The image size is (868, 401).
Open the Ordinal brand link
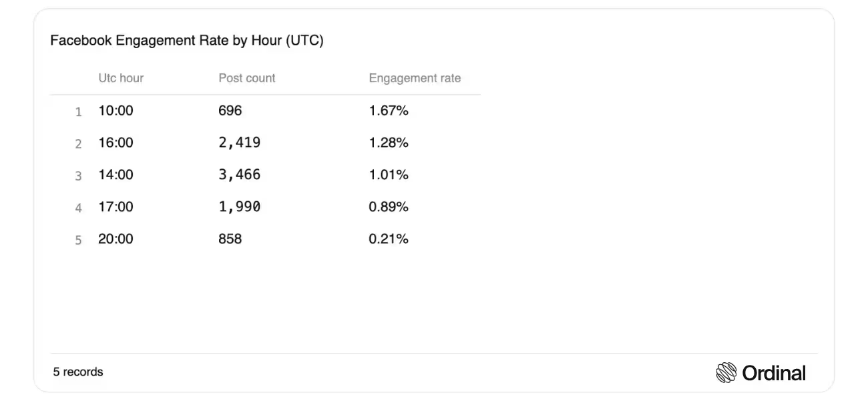(x=761, y=373)
